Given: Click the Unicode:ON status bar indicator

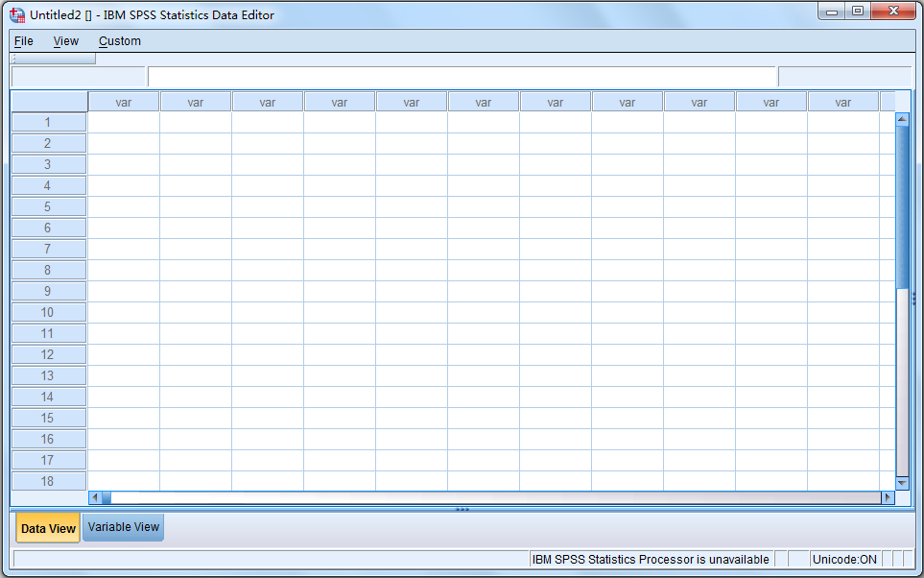Looking at the screenshot, I should pyautogui.click(x=844, y=560).
